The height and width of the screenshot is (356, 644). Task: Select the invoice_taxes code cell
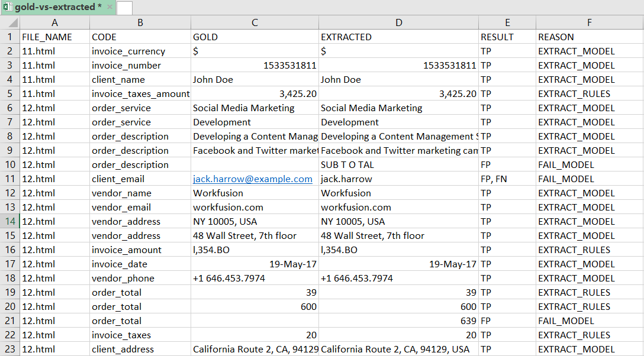(x=140, y=335)
